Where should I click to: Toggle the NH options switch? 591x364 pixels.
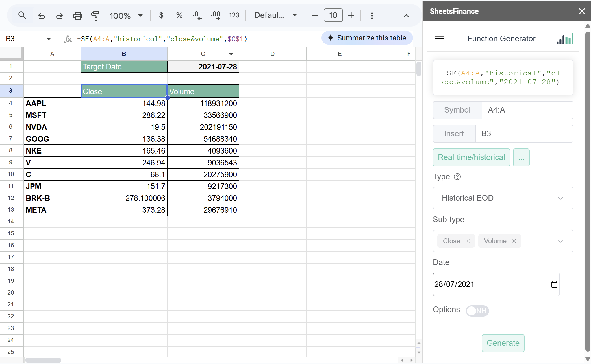(477, 311)
